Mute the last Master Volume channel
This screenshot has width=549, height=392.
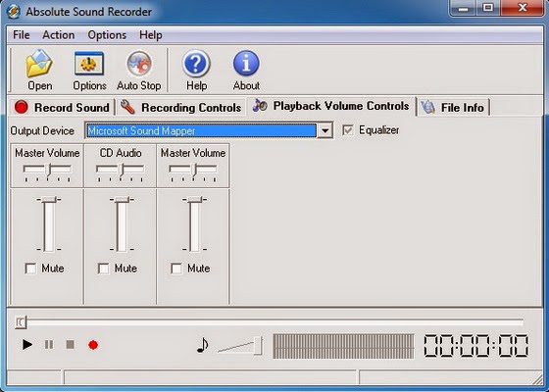pos(176,269)
